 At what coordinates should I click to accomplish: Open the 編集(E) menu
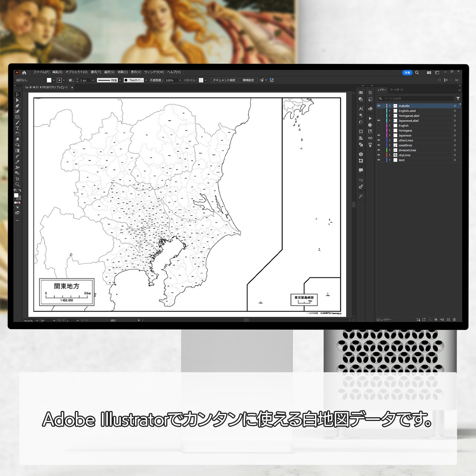[57, 72]
